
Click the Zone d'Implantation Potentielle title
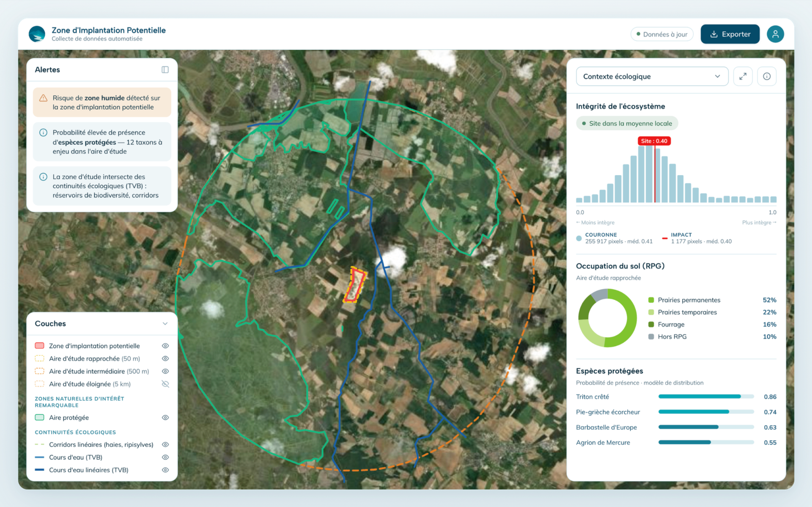tap(109, 30)
